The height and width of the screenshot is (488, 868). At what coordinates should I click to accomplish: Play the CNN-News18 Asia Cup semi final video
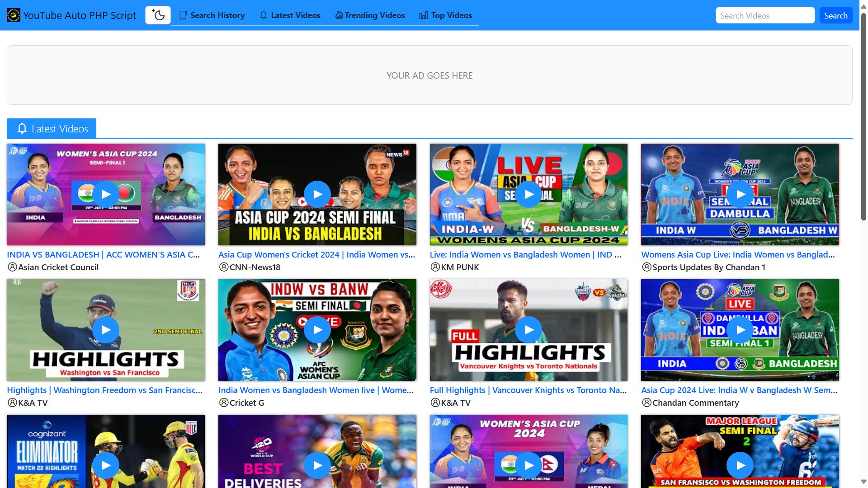click(317, 194)
